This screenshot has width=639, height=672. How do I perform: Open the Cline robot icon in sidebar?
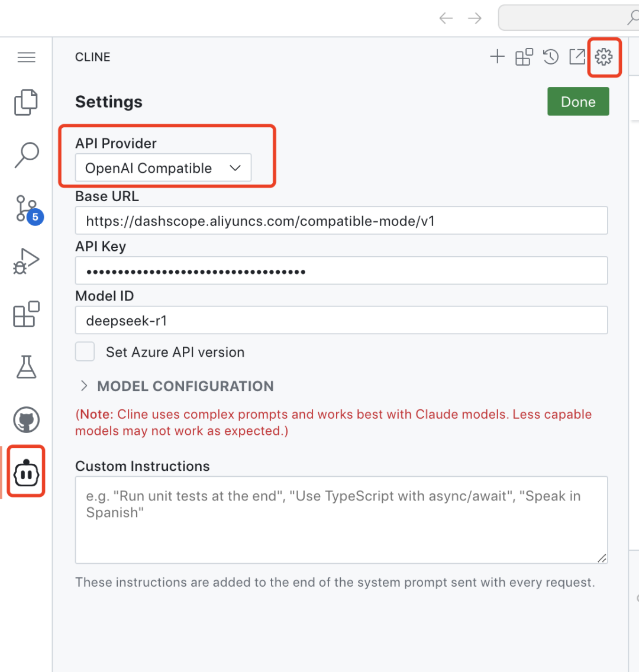click(26, 473)
